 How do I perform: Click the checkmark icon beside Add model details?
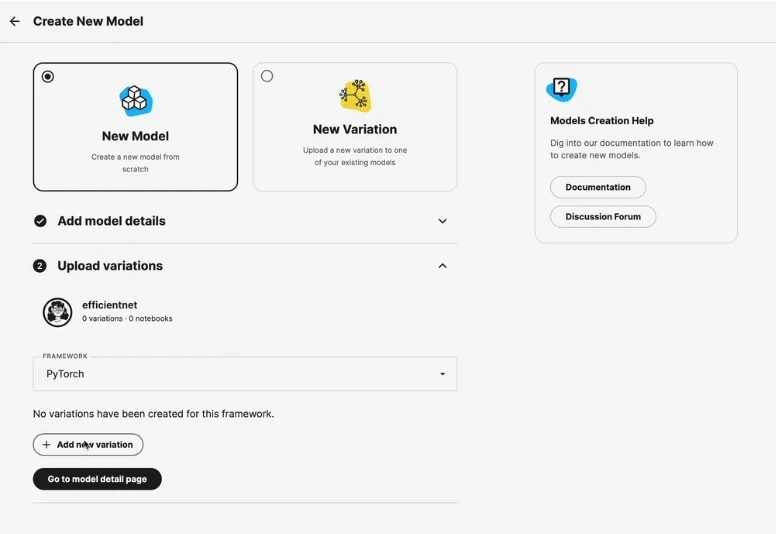(40, 221)
